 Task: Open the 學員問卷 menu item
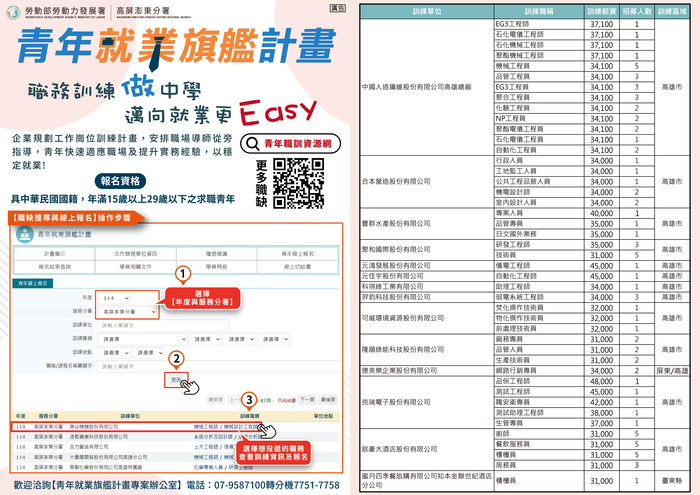[217, 266]
